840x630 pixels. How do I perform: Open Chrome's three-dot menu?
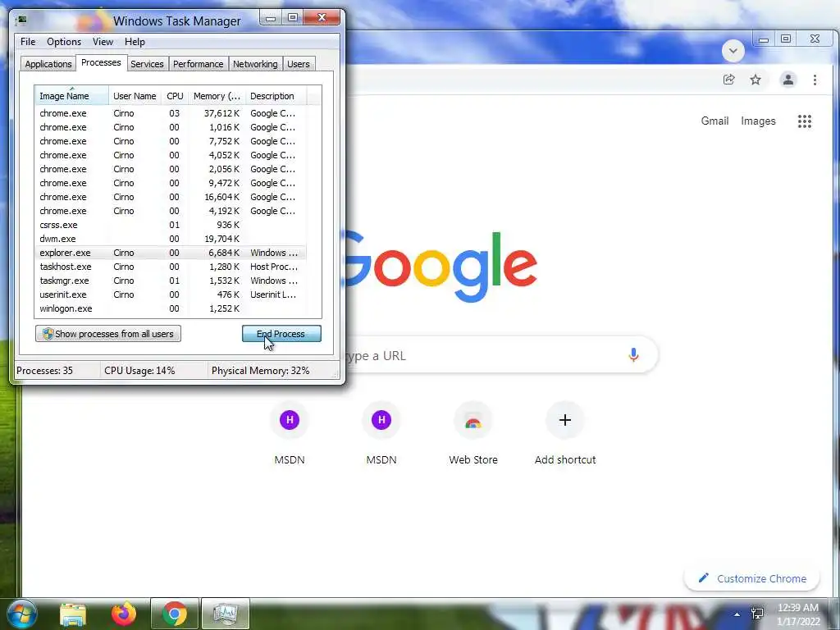pos(815,80)
